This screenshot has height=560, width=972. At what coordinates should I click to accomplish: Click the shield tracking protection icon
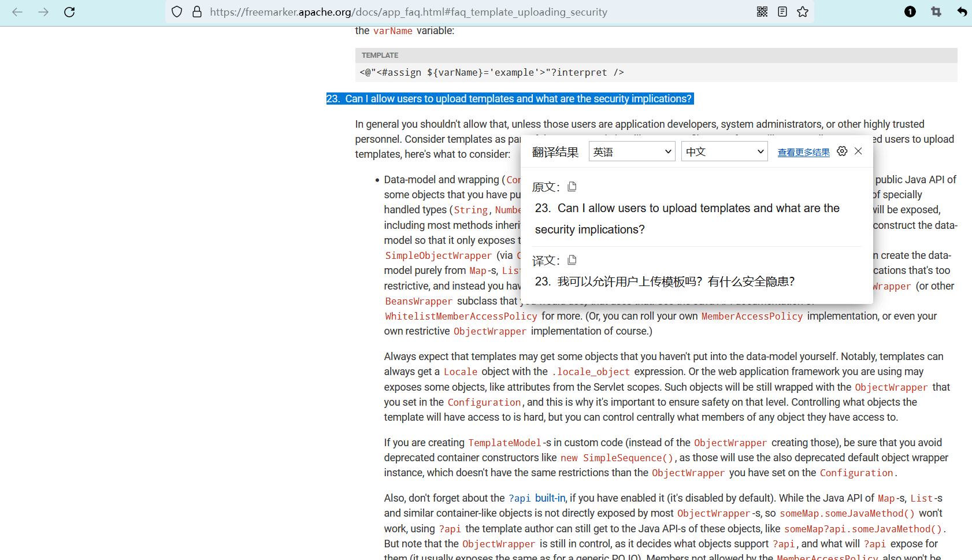pyautogui.click(x=177, y=12)
